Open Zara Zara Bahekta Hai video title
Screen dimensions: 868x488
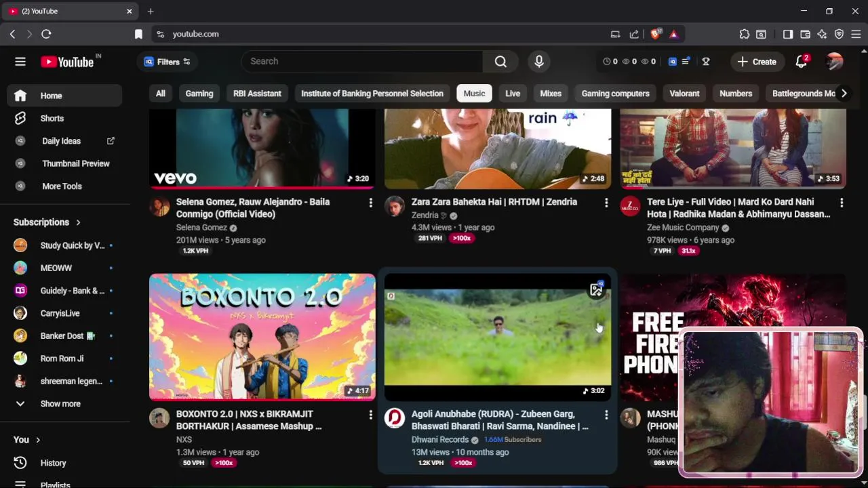[494, 202]
